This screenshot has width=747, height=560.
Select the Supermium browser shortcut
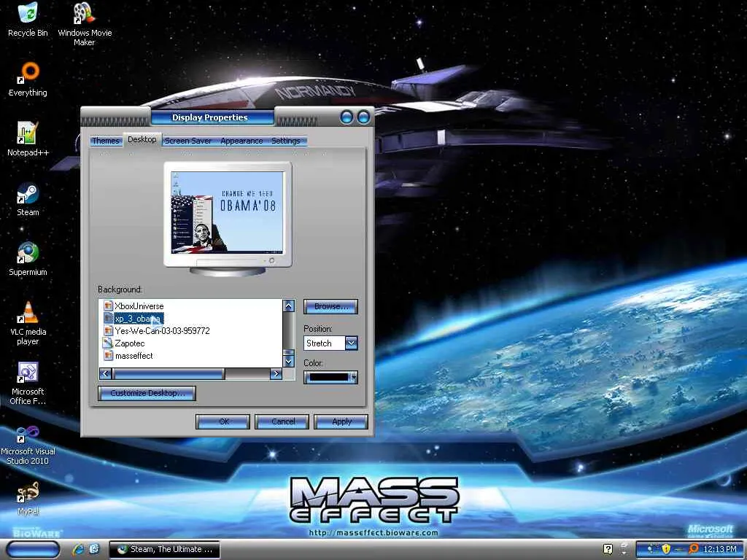click(28, 259)
